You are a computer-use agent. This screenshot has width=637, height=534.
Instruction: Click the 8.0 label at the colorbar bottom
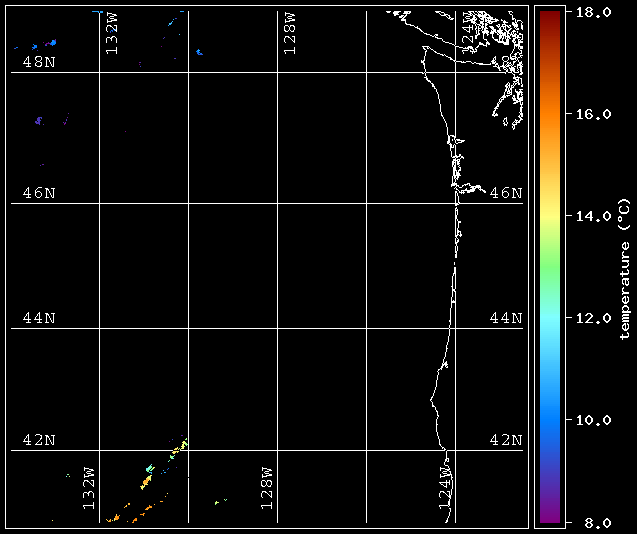[x=586, y=521]
